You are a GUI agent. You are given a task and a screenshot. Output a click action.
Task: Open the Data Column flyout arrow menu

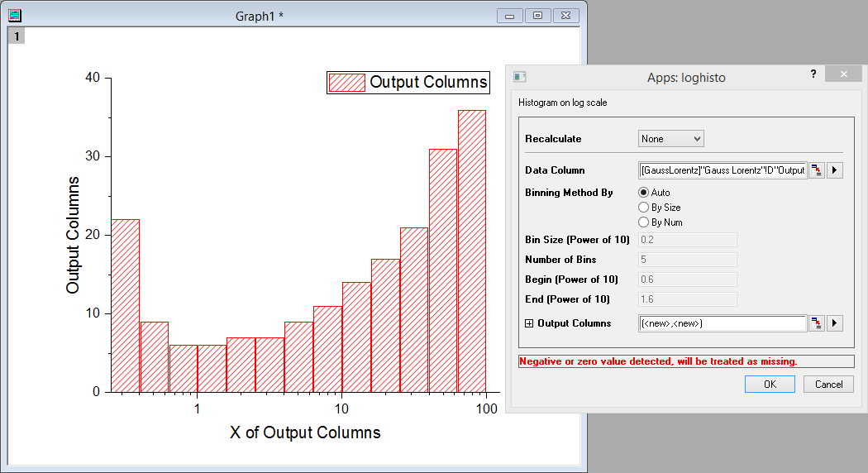pos(835,170)
